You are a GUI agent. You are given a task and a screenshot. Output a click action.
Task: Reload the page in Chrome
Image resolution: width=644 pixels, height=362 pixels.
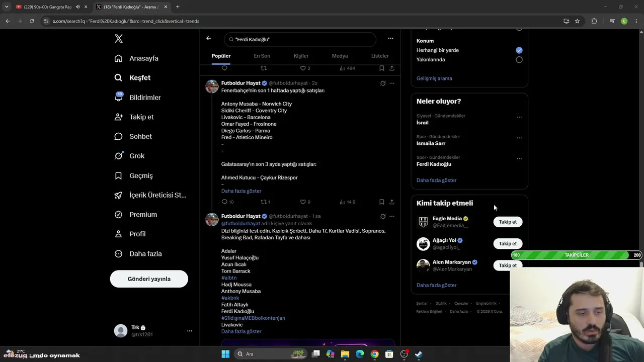(x=32, y=21)
